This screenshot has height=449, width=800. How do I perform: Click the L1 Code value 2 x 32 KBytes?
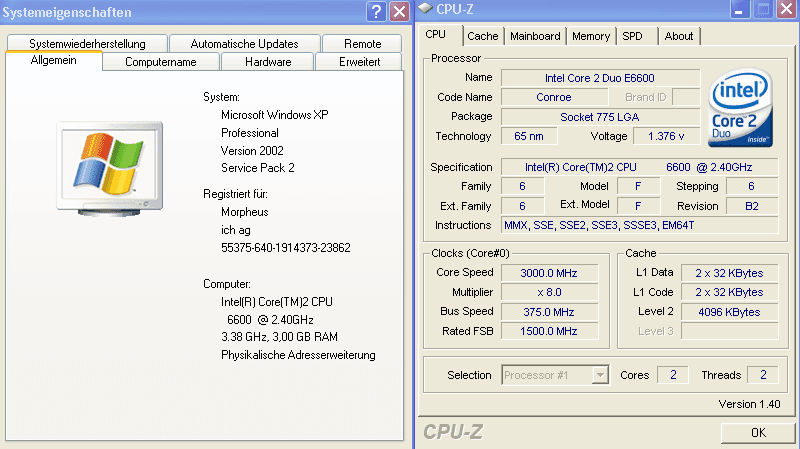[x=730, y=292]
